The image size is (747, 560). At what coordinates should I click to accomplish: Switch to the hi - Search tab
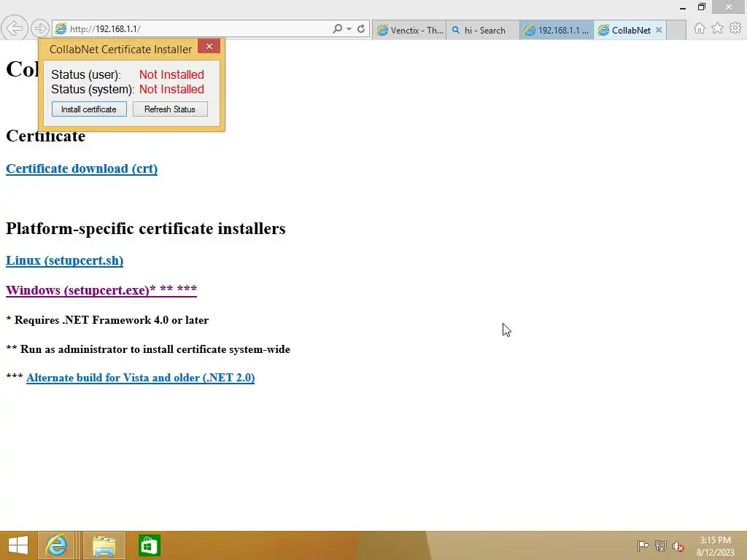483,30
